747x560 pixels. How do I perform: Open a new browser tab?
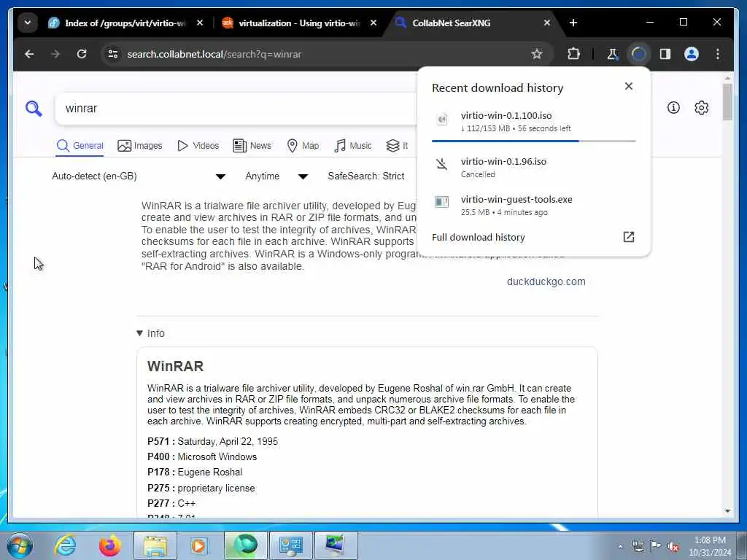tap(573, 23)
